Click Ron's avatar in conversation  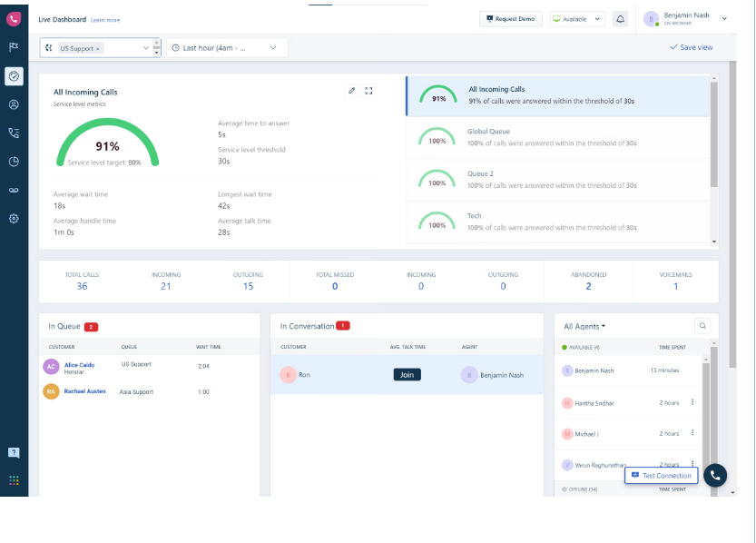[288, 375]
